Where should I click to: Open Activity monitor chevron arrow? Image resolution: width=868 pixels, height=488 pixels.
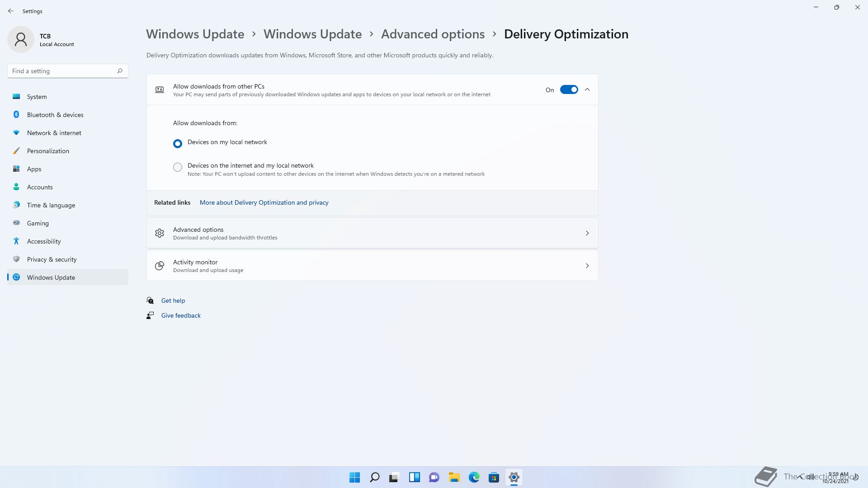[x=587, y=266]
